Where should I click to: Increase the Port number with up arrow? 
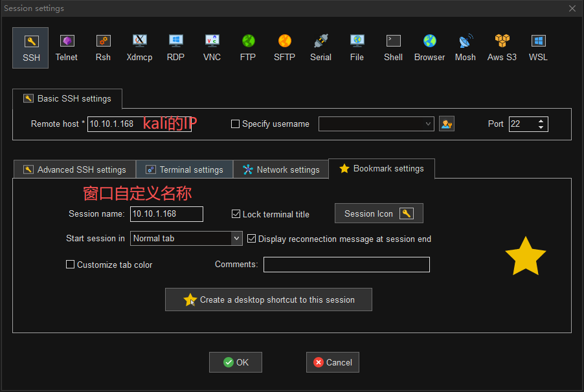pyautogui.click(x=541, y=121)
